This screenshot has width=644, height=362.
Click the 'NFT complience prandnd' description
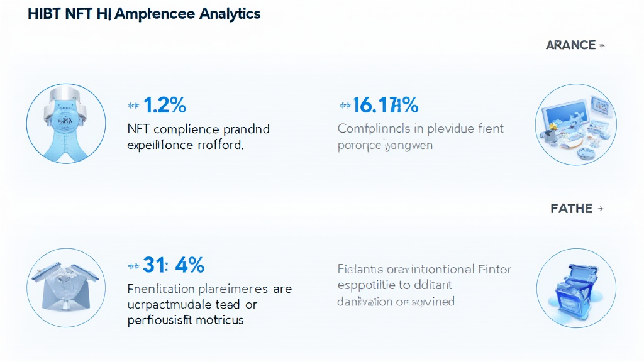(198, 129)
